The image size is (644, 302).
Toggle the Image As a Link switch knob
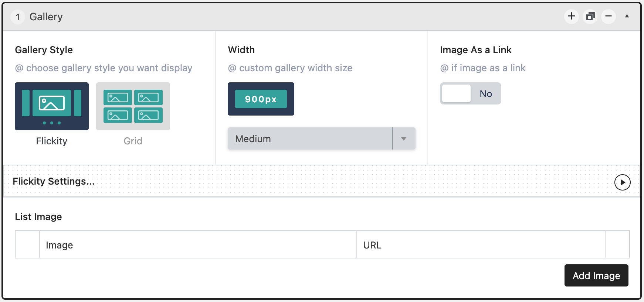click(x=456, y=94)
